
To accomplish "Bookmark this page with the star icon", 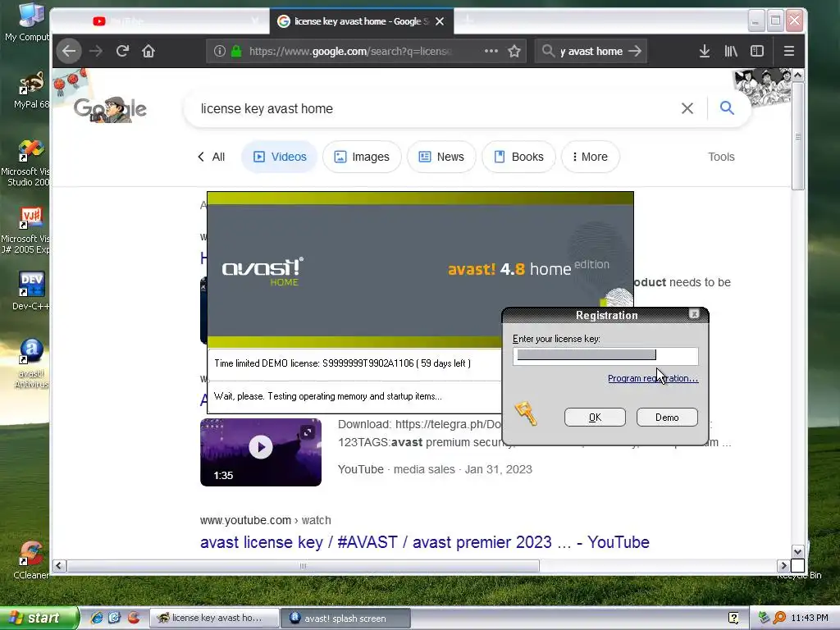I will (514, 52).
